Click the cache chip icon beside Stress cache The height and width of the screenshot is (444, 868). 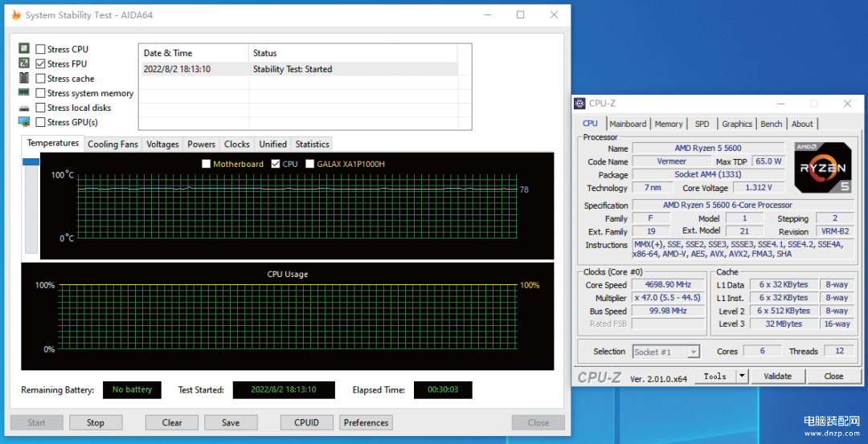coord(24,78)
